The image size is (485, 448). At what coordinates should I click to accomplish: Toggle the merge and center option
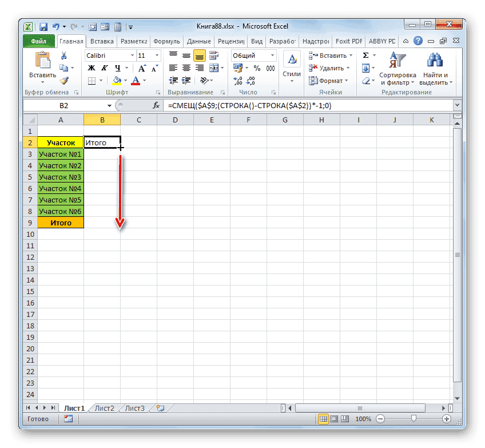coord(214,68)
